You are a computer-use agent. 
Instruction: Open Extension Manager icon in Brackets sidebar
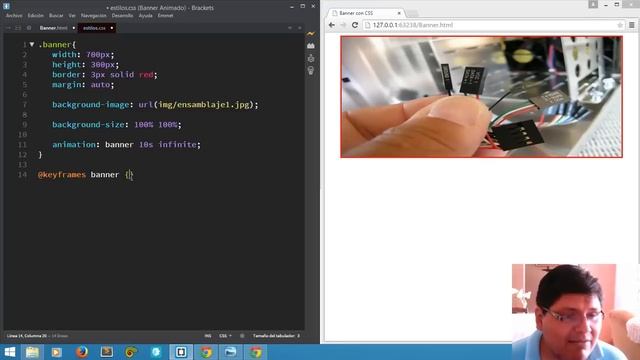(x=311, y=46)
